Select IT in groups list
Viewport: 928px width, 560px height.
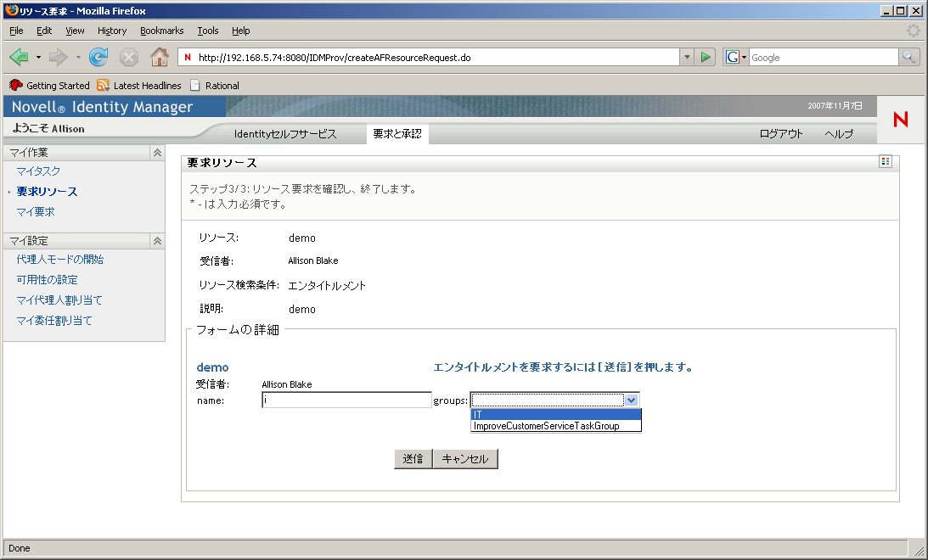[x=556, y=415]
